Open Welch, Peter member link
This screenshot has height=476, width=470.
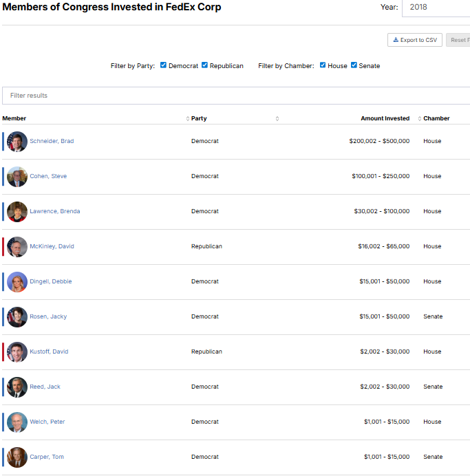click(47, 422)
